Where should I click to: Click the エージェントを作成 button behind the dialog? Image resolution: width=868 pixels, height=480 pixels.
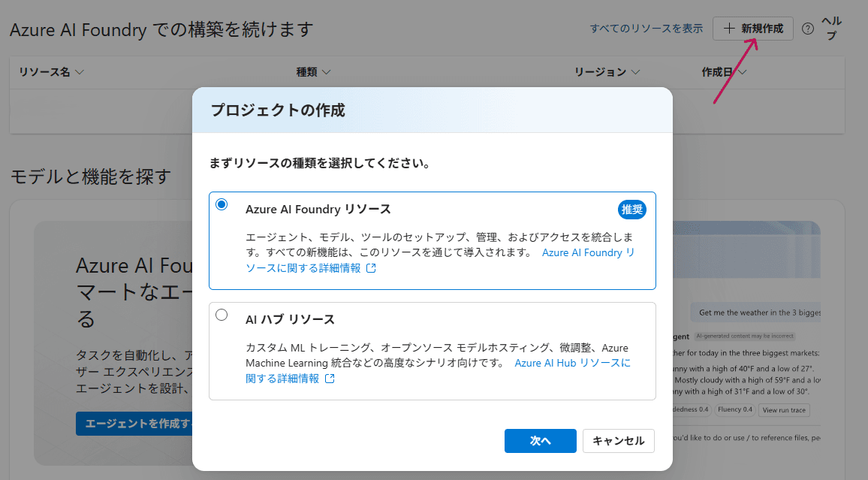pos(134,424)
